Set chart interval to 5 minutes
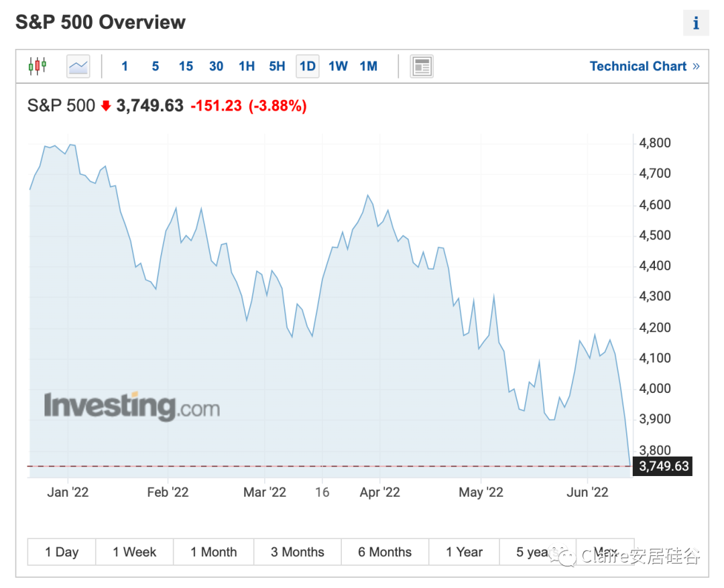 (x=156, y=66)
